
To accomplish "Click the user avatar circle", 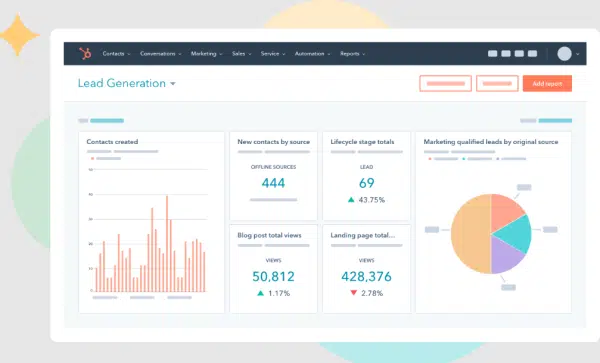I will click(564, 54).
